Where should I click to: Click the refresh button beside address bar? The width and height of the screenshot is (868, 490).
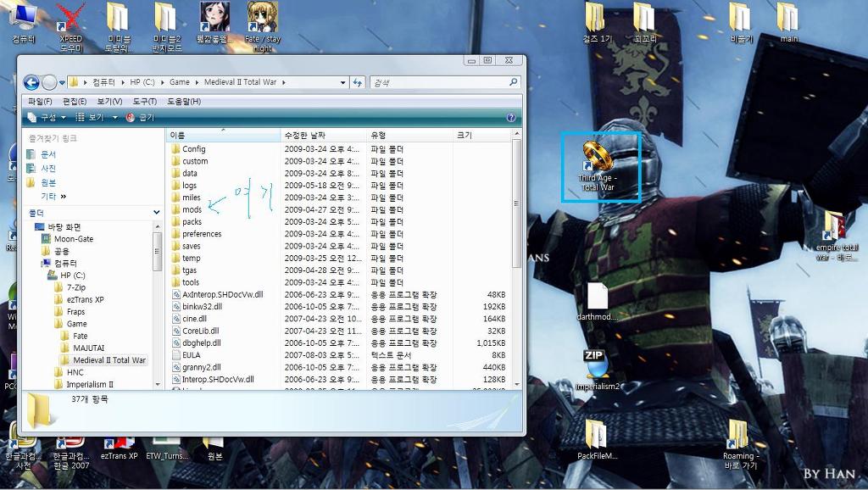358,82
